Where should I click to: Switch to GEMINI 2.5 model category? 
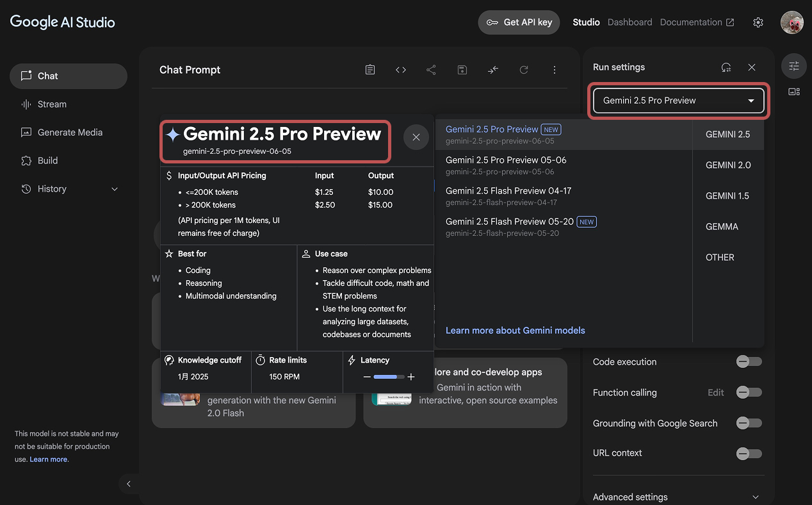pyautogui.click(x=728, y=135)
